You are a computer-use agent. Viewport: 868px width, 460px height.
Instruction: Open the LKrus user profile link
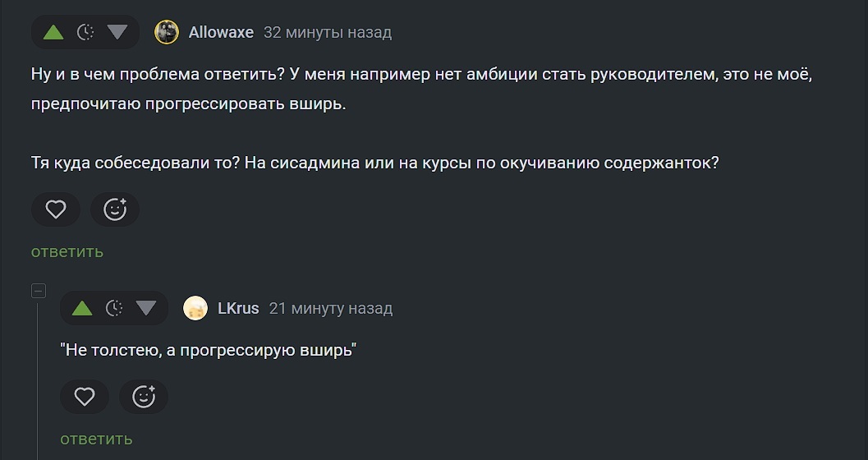pos(238,309)
